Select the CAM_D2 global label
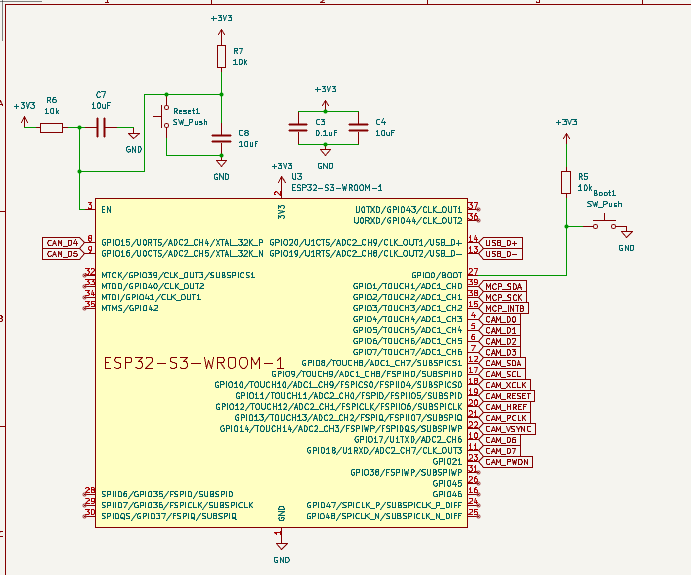 click(500, 341)
